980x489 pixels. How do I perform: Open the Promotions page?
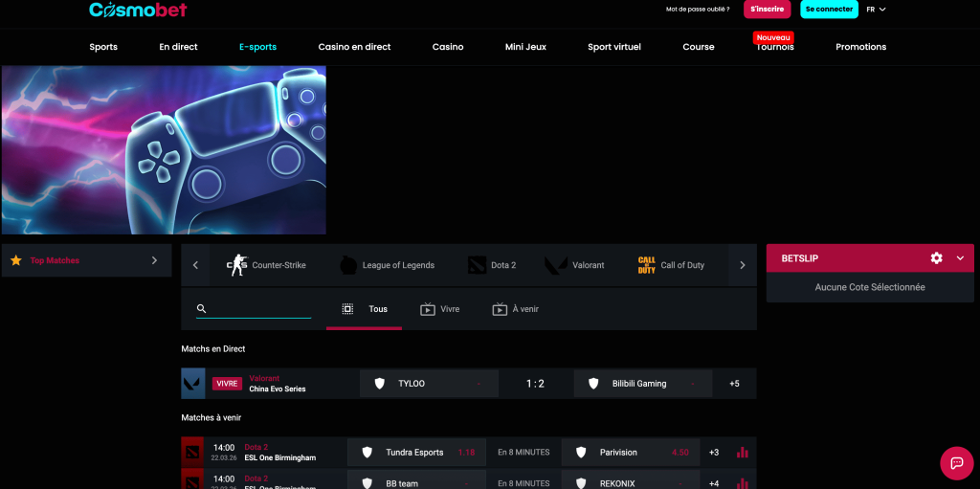860,47
